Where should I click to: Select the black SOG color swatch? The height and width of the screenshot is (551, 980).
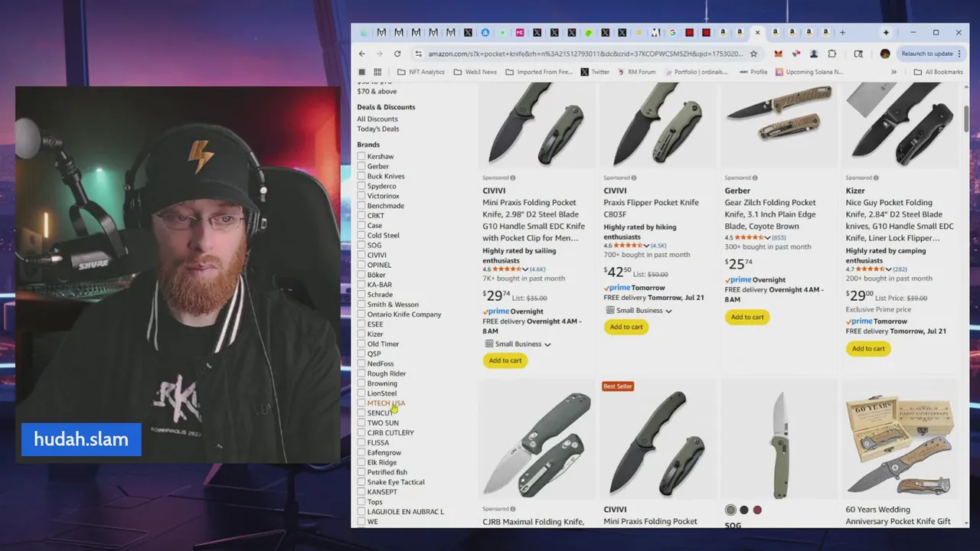[x=744, y=510]
